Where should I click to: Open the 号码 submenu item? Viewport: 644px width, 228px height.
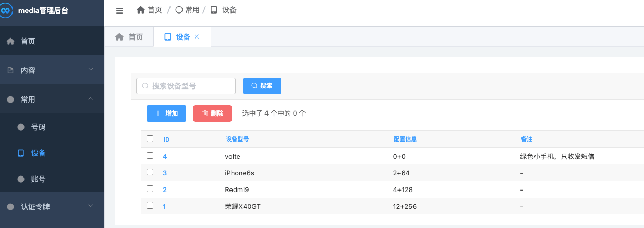(x=52, y=126)
